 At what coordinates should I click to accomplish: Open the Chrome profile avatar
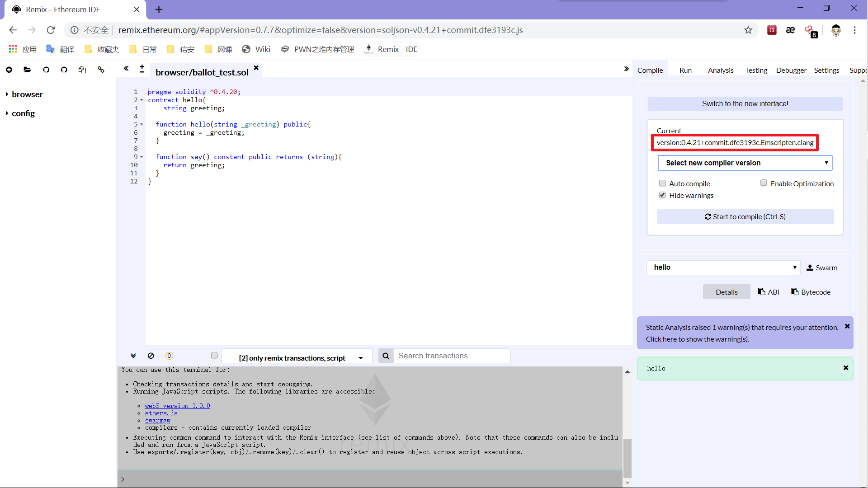click(x=836, y=30)
